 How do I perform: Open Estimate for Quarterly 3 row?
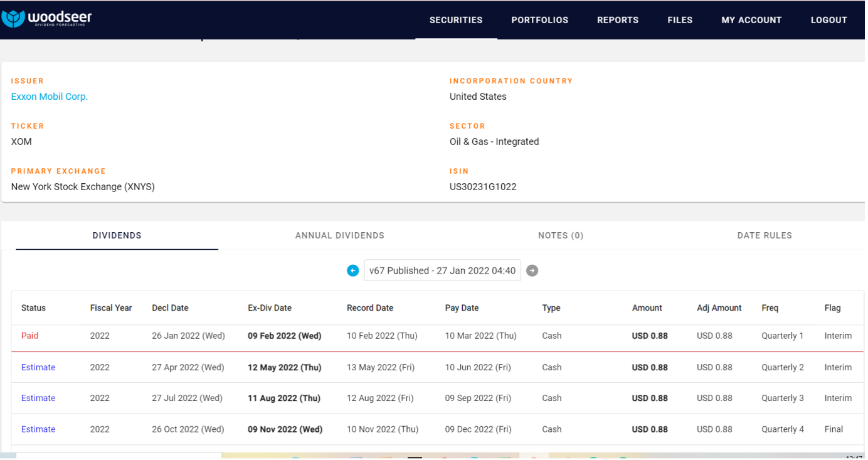point(38,398)
